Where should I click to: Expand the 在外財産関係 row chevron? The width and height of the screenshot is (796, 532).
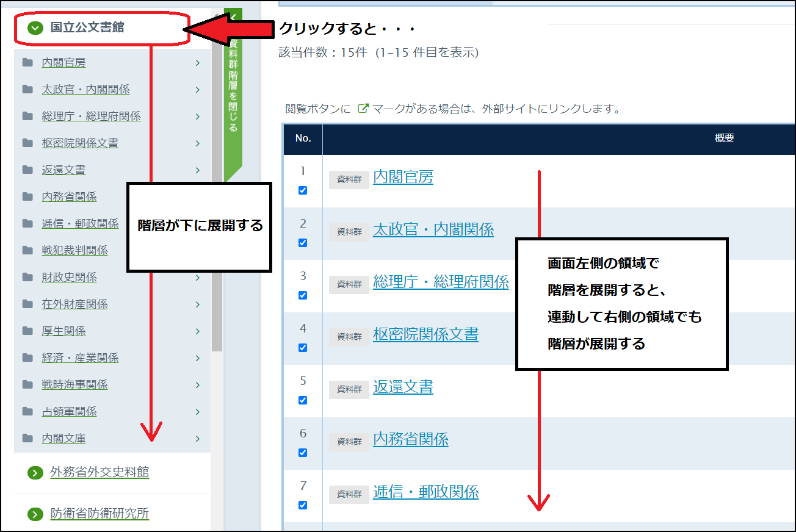click(198, 304)
